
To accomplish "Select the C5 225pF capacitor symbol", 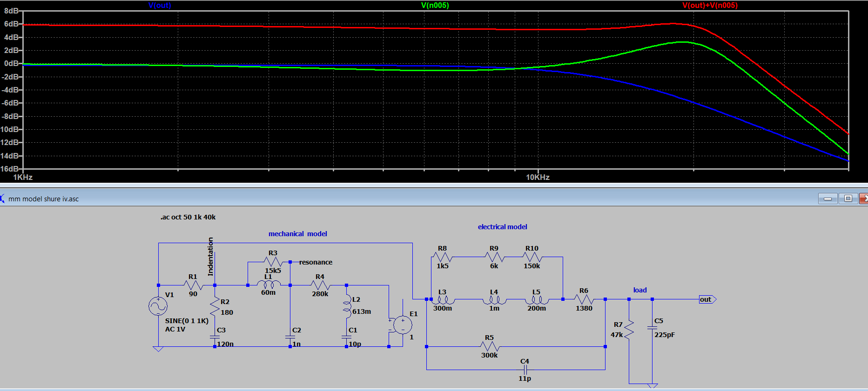I will coord(652,327).
